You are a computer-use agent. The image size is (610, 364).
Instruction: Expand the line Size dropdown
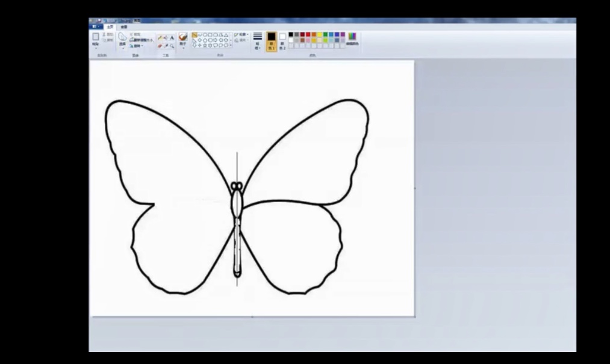(258, 40)
